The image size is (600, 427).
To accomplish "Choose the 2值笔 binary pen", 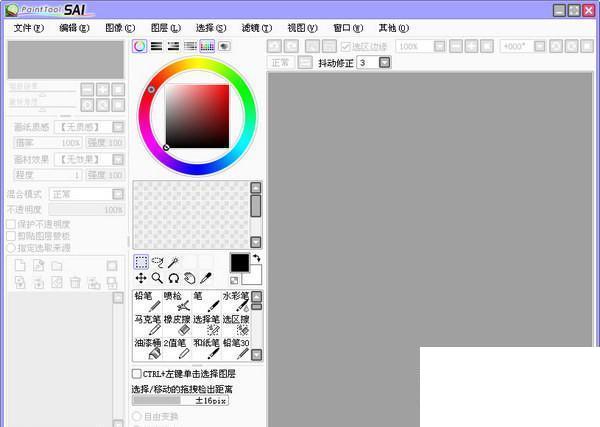I will [177, 349].
